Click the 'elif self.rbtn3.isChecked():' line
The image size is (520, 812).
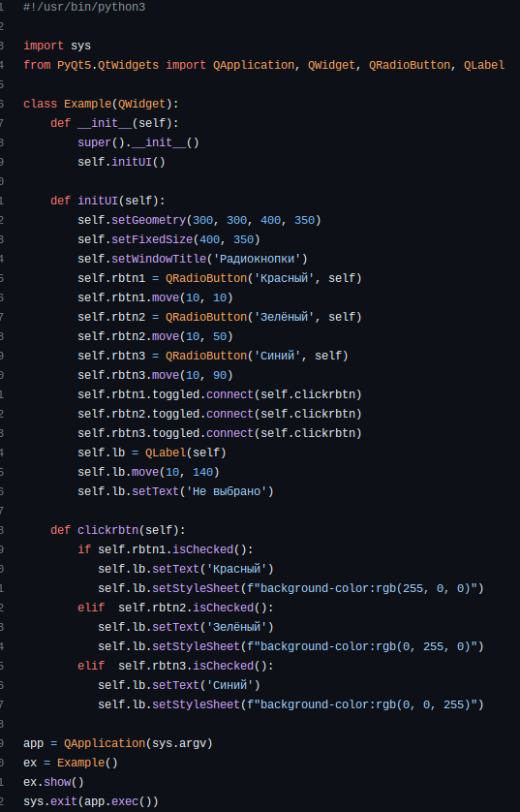point(175,666)
